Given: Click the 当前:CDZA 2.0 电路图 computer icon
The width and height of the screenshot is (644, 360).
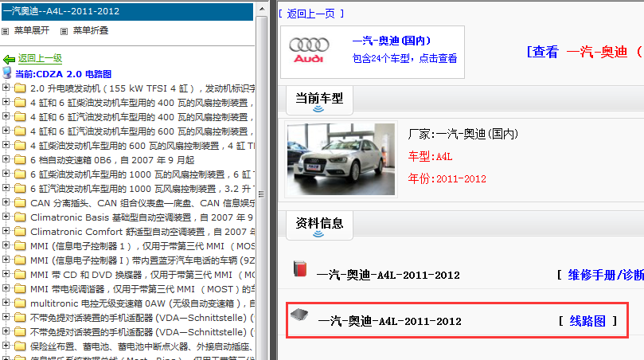Looking at the screenshot, I should click(6, 73).
